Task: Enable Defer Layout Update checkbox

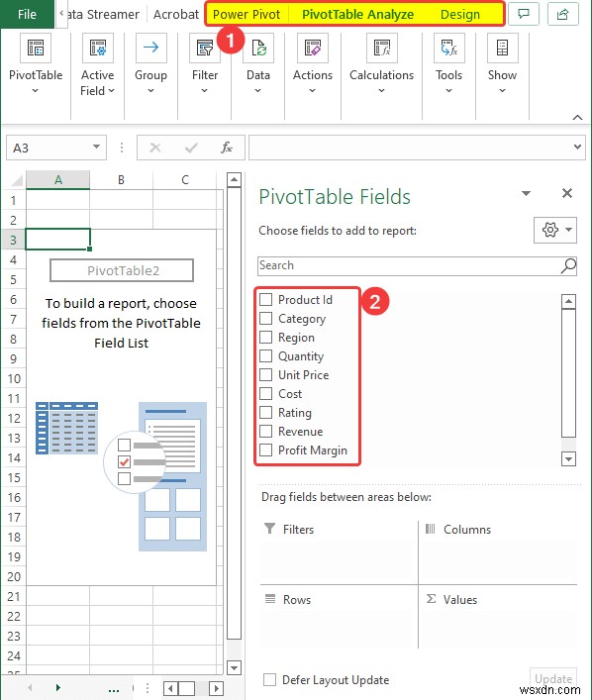Action: [x=269, y=679]
